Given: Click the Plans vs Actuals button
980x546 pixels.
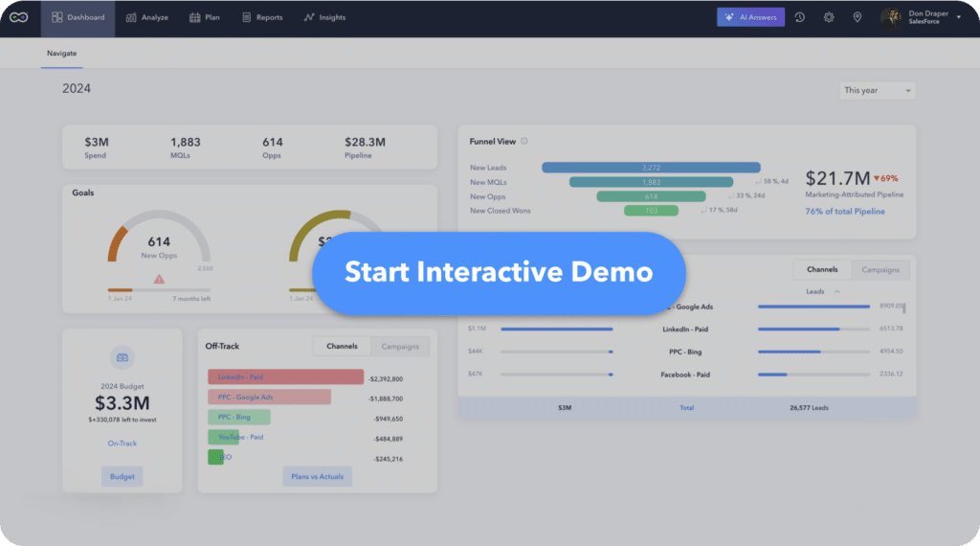Looking at the screenshot, I should 317,476.
